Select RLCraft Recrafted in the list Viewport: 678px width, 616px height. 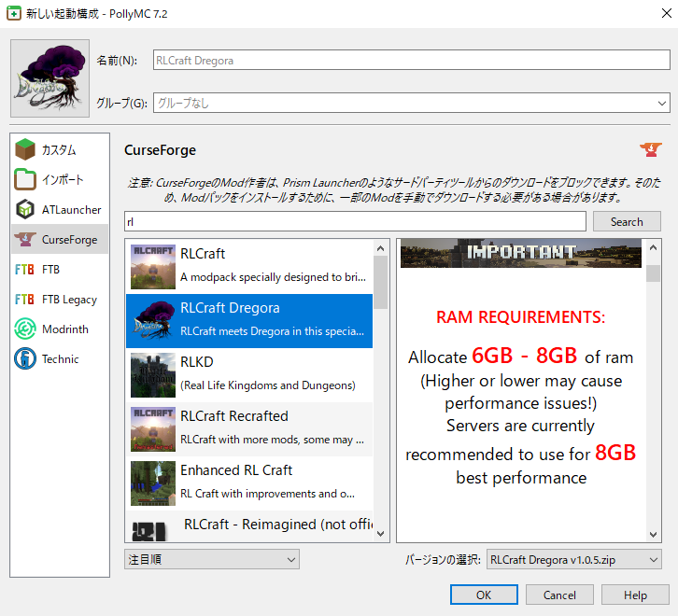coord(249,428)
